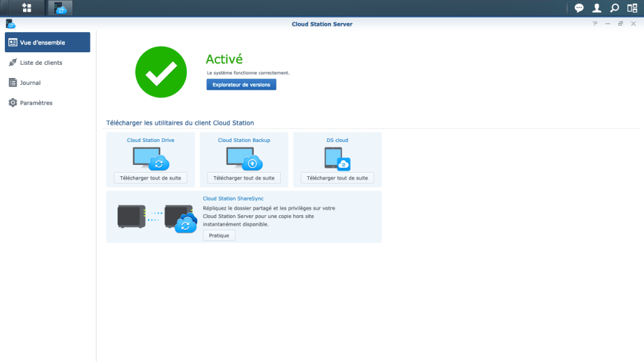The image size is (644, 362).
Task: Open the notifications speech bubble icon
Action: coord(579,8)
